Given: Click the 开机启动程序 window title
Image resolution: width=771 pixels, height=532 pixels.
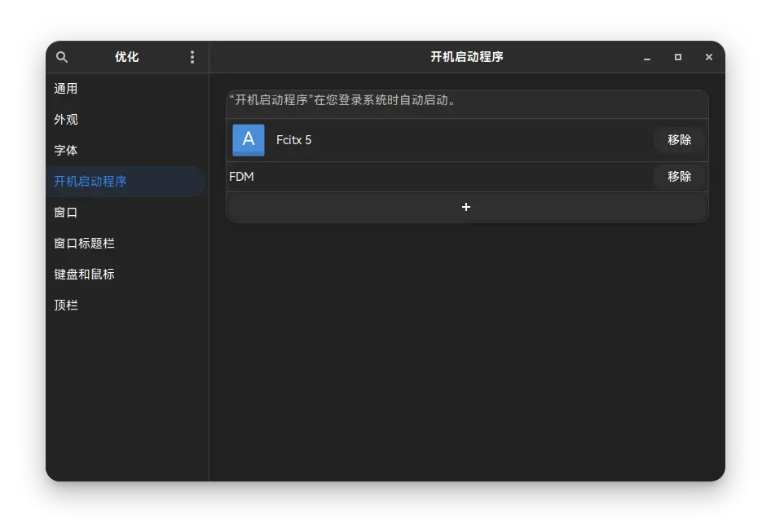Looking at the screenshot, I should 466,57.
